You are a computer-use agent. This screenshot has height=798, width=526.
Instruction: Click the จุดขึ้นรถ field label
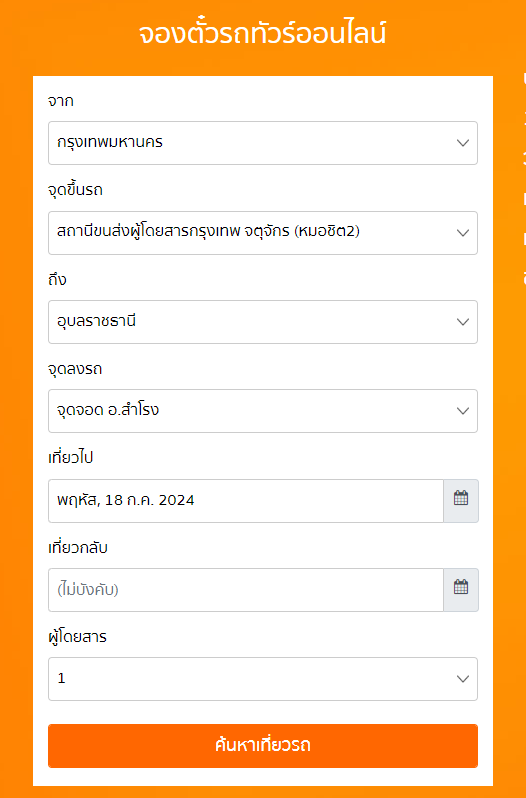pos(75,190)
